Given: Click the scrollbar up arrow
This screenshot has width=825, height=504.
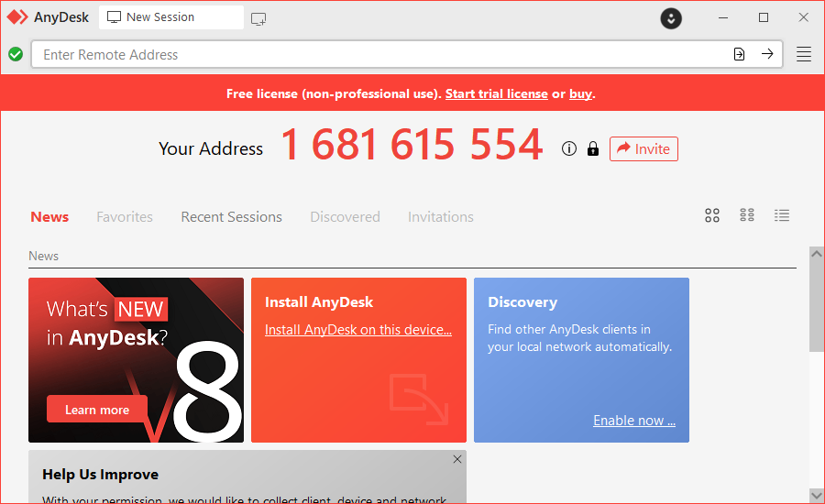Looking at the screenshot, I should coord(817,254).
